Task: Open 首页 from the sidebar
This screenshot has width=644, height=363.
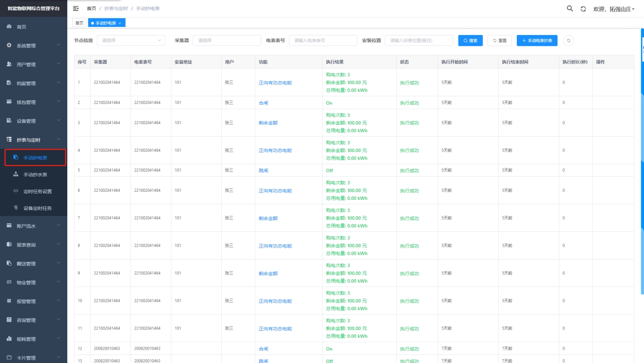Action: coord(21,27)
